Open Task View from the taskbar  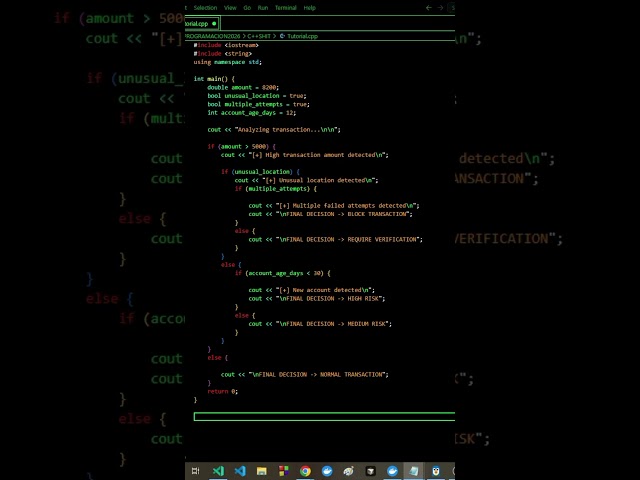pos(196,471)
